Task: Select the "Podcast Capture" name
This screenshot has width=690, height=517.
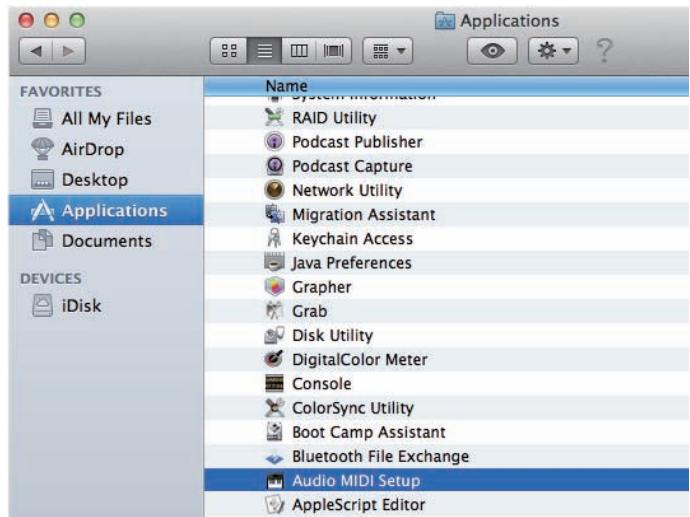Action: [x=352, y=166]
